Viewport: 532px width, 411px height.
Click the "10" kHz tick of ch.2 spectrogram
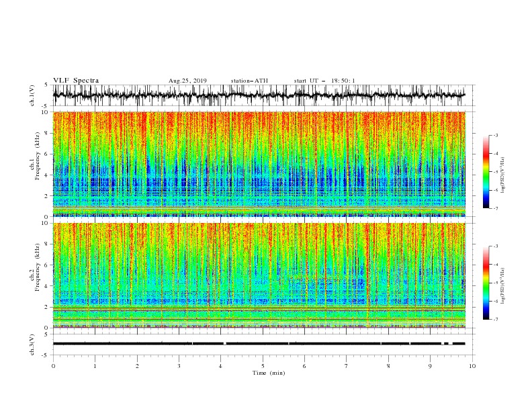pyautogui.click(x=44, y=223)
